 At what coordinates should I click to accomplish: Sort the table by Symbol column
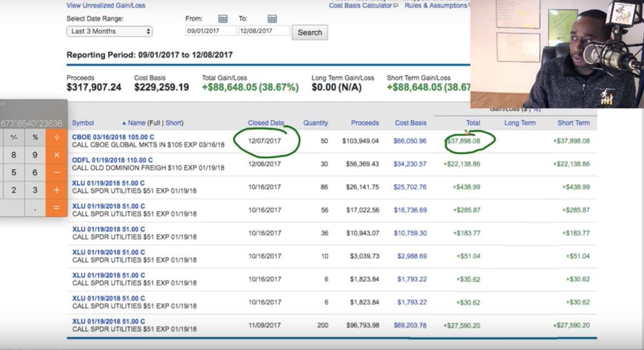pos(83,123)
